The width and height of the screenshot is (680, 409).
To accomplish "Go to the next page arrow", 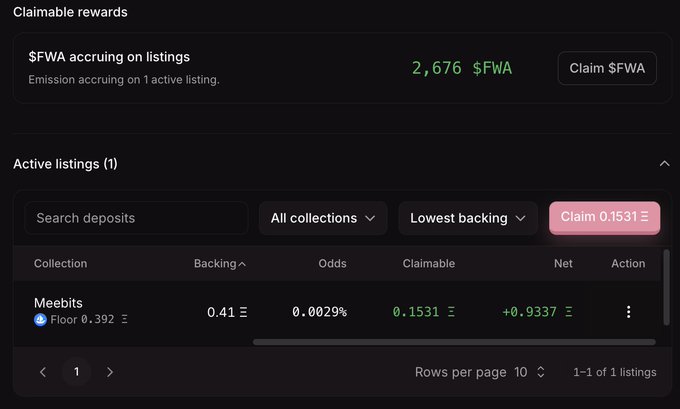I will tap(110, 372).
